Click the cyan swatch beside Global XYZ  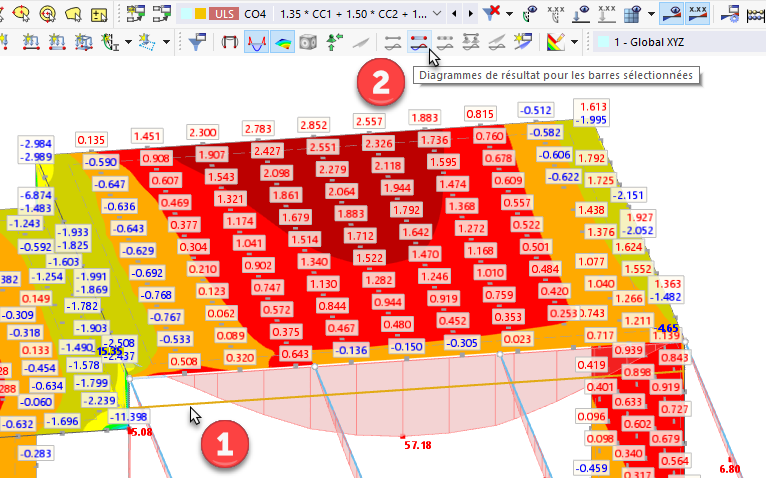pyautogui.click(x=603, y=42)
